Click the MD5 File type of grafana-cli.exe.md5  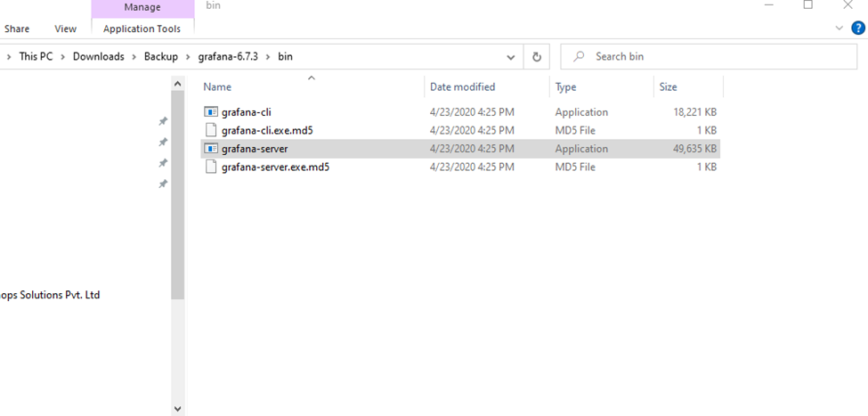click(575, 131)
